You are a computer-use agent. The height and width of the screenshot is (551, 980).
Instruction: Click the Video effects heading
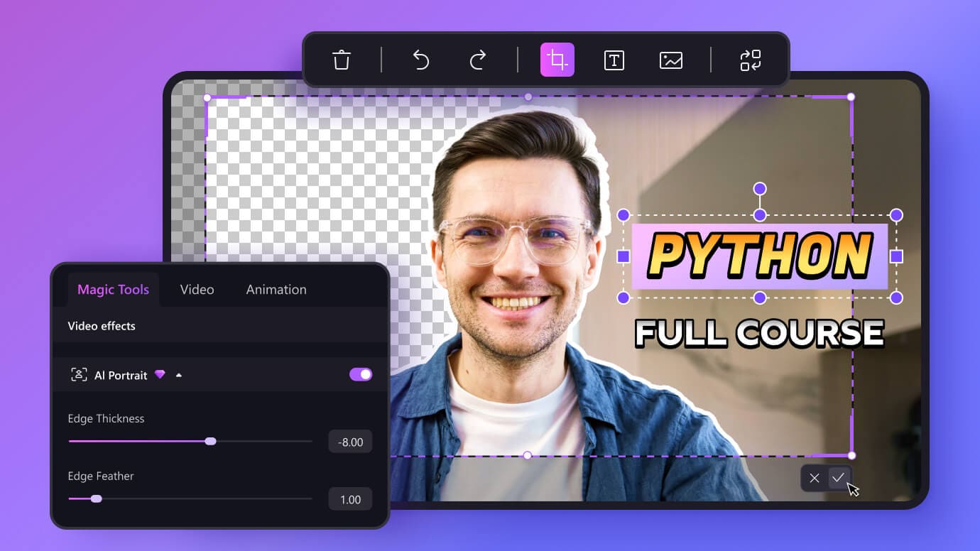102,326
